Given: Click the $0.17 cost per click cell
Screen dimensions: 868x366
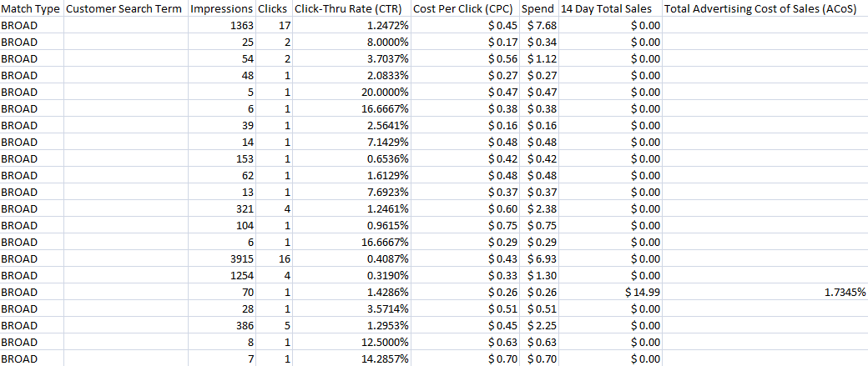Looking at the screenshot, I should pyautogui.click(x=465, y=42).
